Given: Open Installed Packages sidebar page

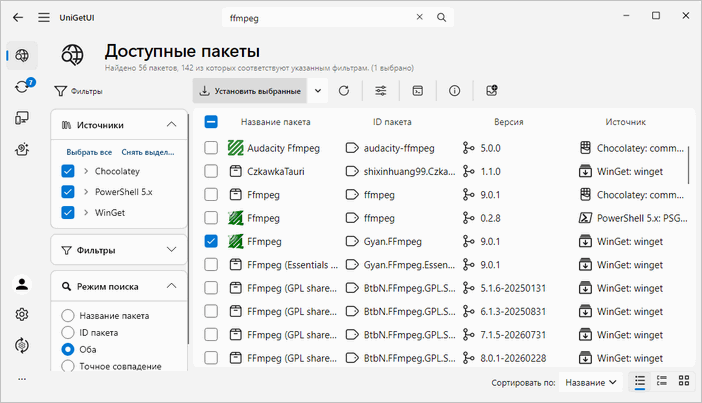Looking at the screenshot, I should click(x=22, y=118).
